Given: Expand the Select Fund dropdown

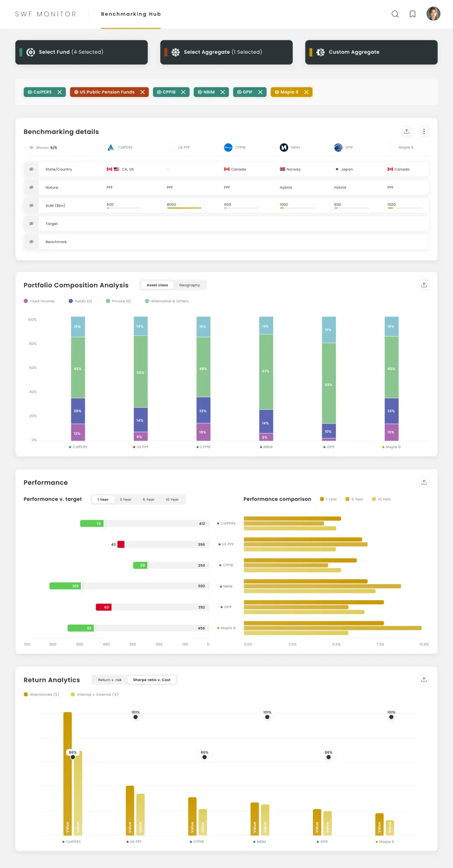Looking at the screenshot, I should [x=81, y=52].
